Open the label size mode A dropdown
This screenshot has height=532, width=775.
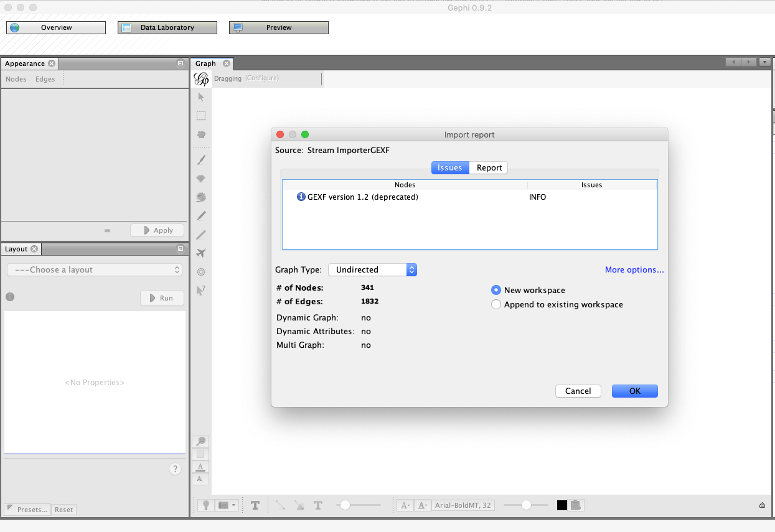point(405,505)
